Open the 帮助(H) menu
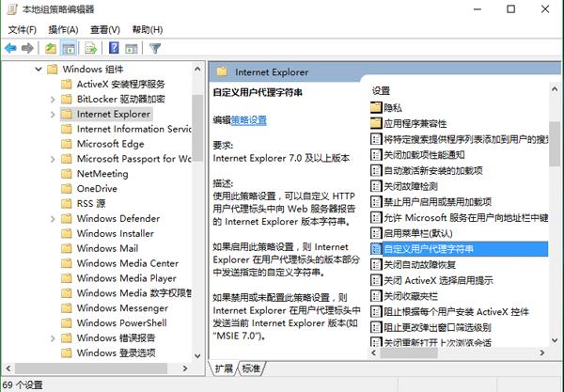564x392 pixels. 148,29
